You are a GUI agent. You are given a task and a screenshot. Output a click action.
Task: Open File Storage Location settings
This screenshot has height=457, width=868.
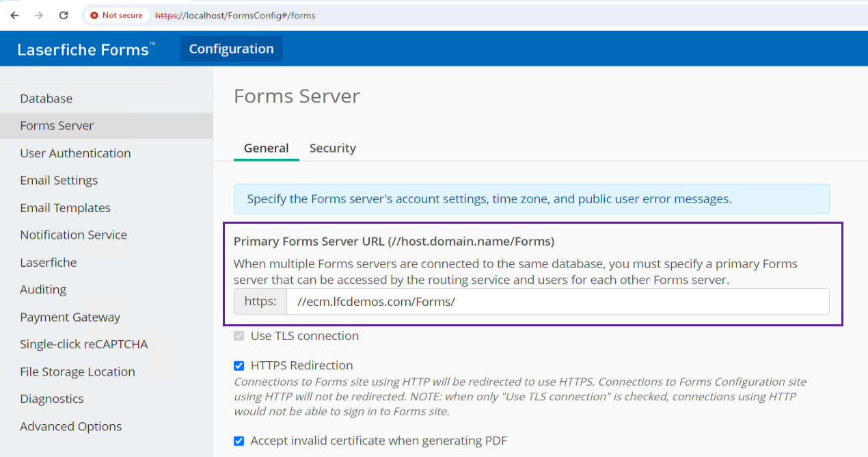[77, 371]
